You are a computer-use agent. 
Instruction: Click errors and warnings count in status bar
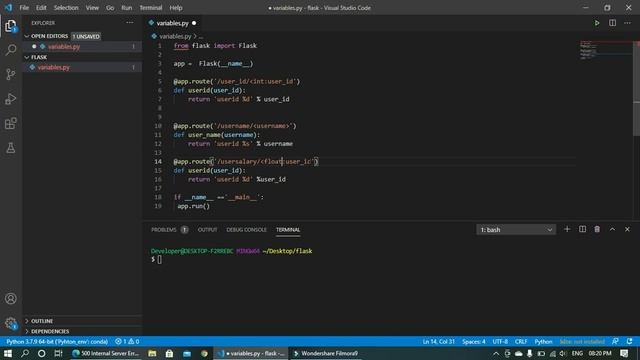pyautogui.click(x=127, y=341)
